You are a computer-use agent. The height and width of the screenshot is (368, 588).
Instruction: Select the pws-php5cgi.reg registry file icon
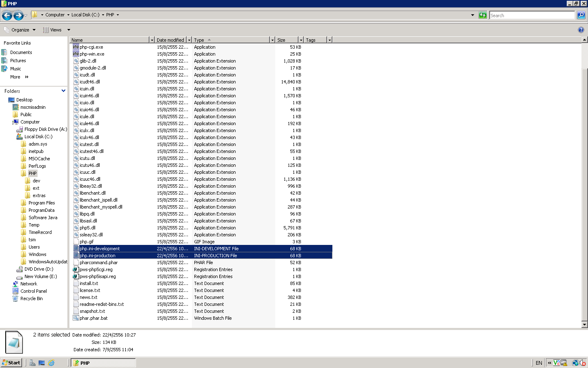tap(76, 269)
